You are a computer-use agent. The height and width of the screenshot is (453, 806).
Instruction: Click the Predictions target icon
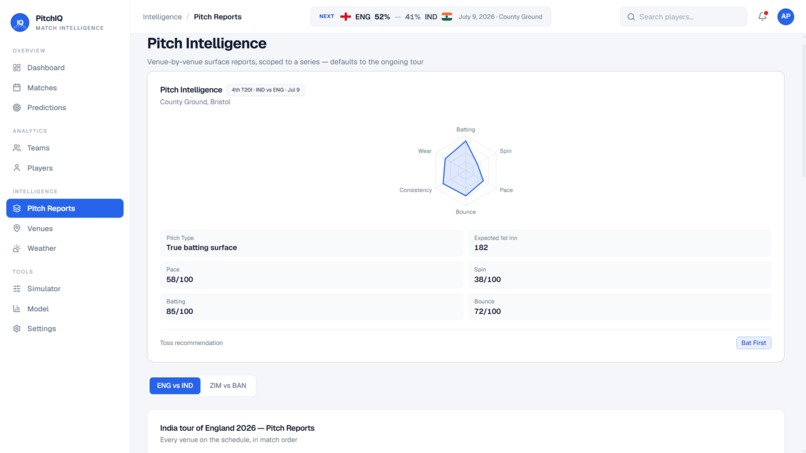[16, 107]
